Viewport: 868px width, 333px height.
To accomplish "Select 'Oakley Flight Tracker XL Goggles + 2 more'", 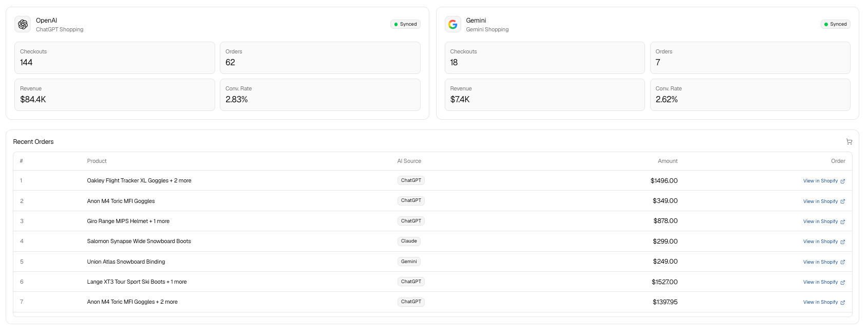I will point(139,181).
